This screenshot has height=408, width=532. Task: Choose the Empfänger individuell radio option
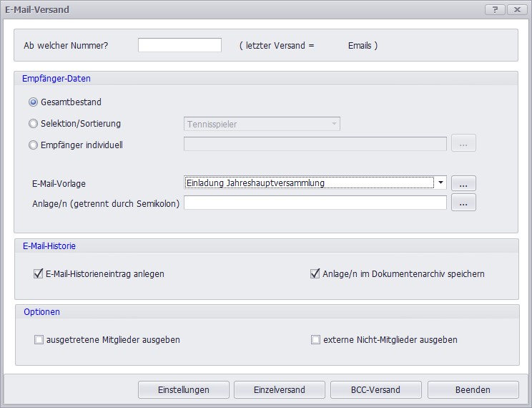pos(34,145)
